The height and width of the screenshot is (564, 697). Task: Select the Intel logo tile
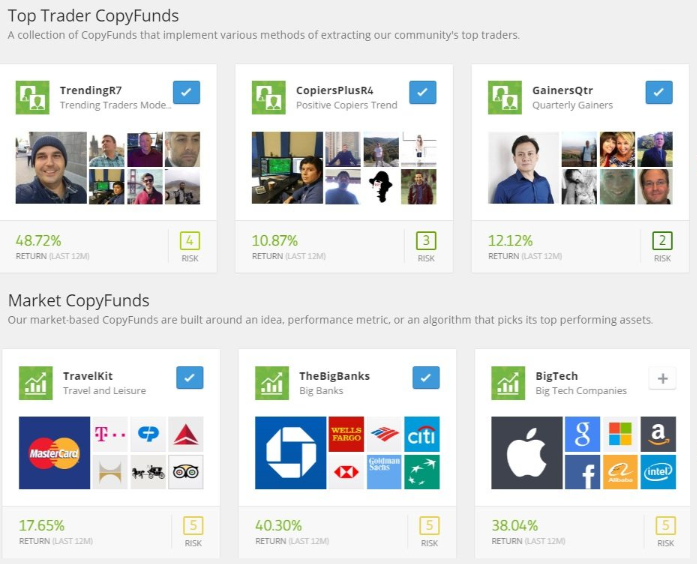tap(658, 472)
